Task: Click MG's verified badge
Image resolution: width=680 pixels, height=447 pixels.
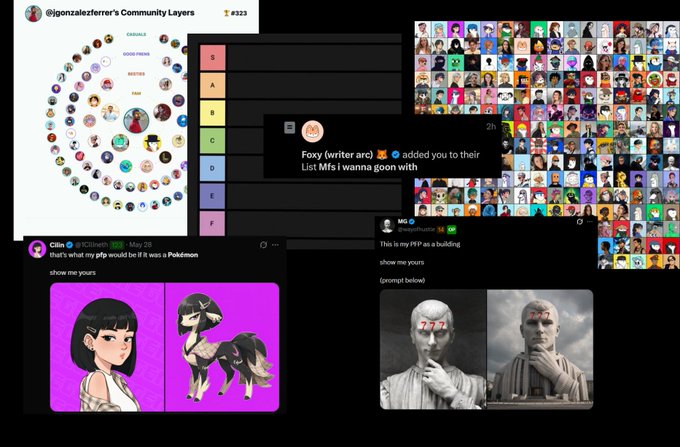Action: [x=412, y=222]
